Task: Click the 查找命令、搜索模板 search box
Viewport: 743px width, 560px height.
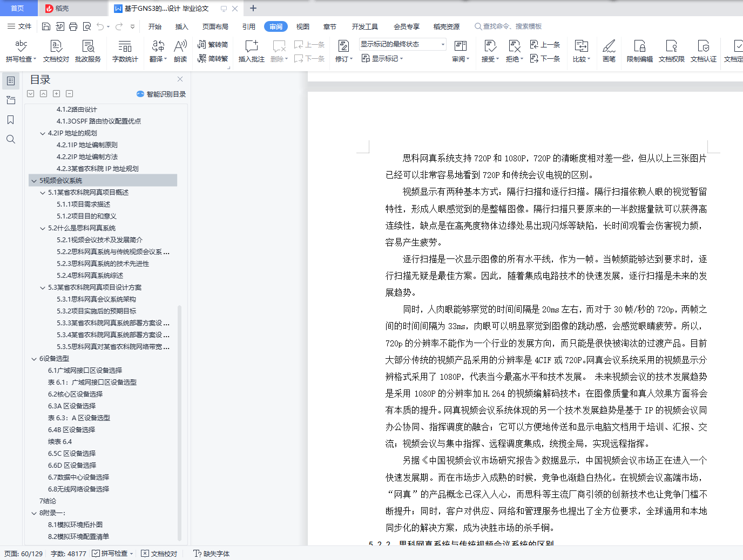Action: (x=508, y=26)
